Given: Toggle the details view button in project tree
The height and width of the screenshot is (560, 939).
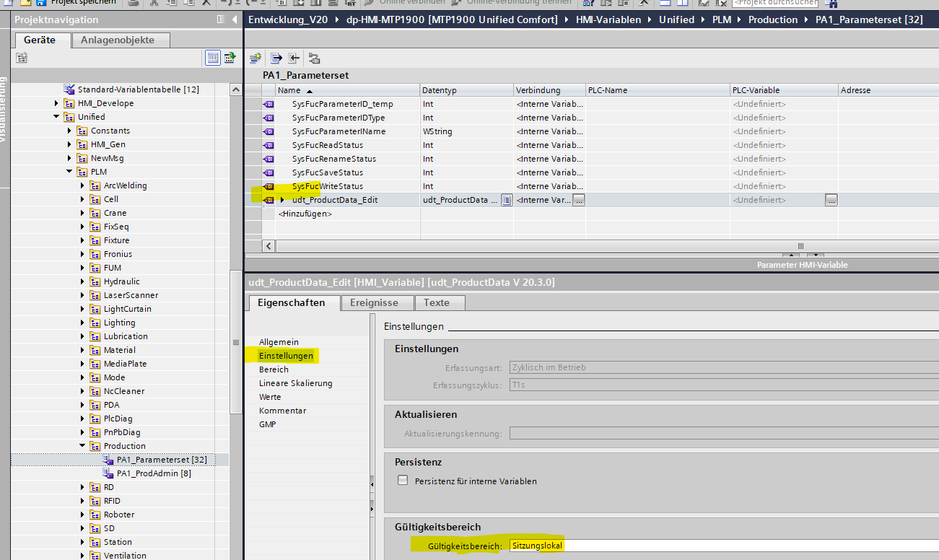Looking at the screenshot, I should point(213,58).
